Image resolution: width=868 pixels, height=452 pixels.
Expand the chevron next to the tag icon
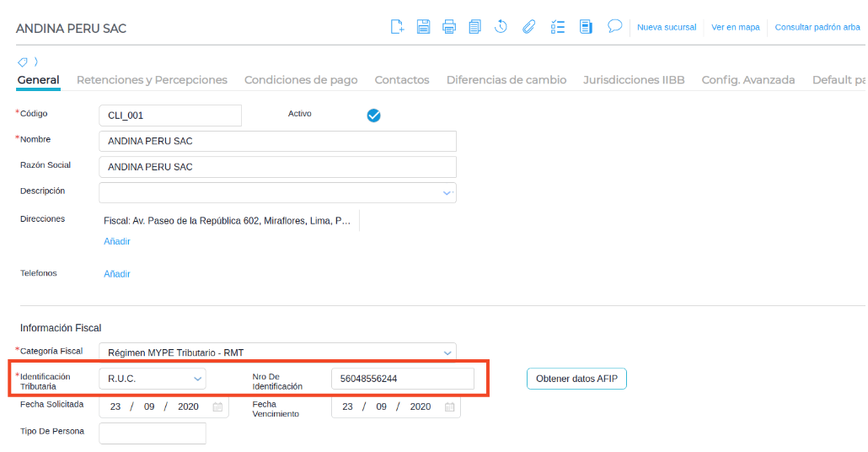pos(36,62)
